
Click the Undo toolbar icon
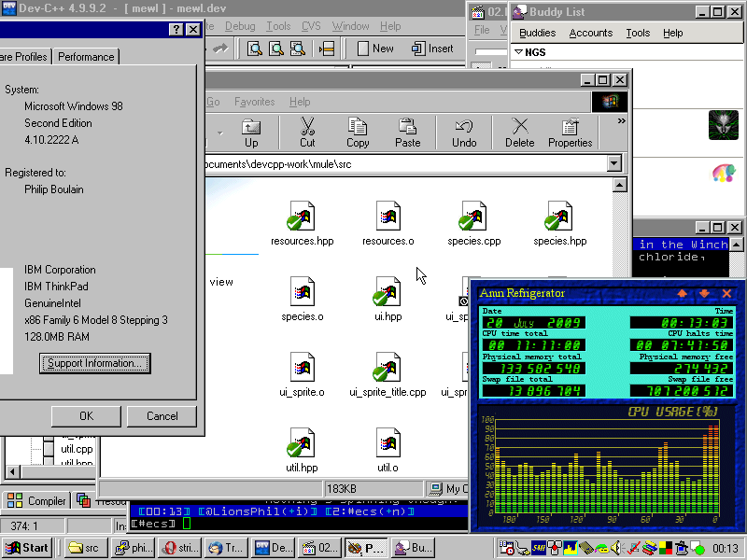[464, 133]
